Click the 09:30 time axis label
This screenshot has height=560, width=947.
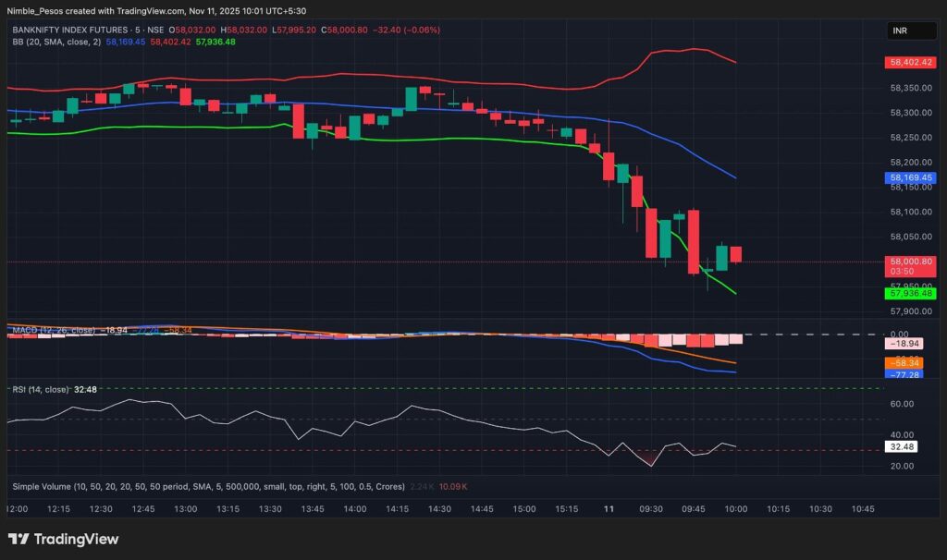click(651, 509)
